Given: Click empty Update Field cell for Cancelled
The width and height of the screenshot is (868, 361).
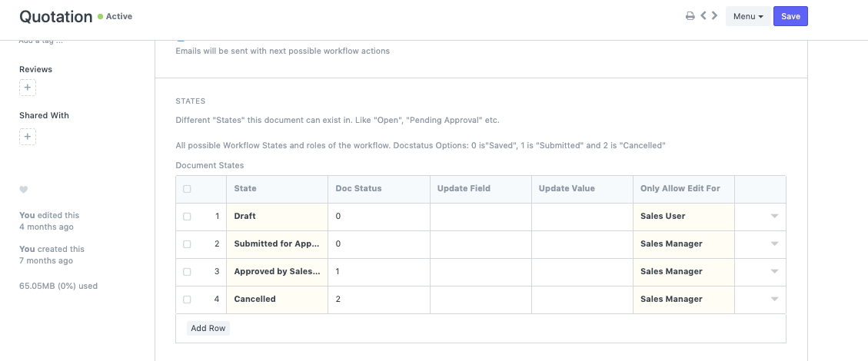Looking at the screenshot, I should tap(480, 300).
